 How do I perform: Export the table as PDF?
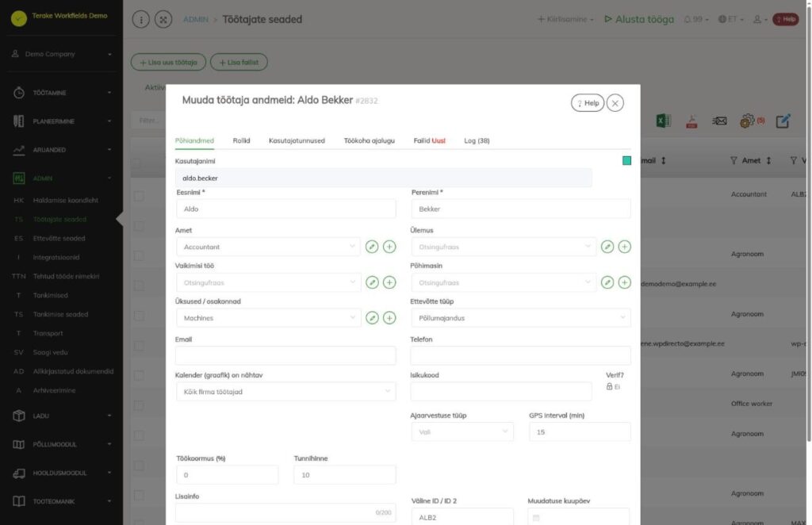691,121
